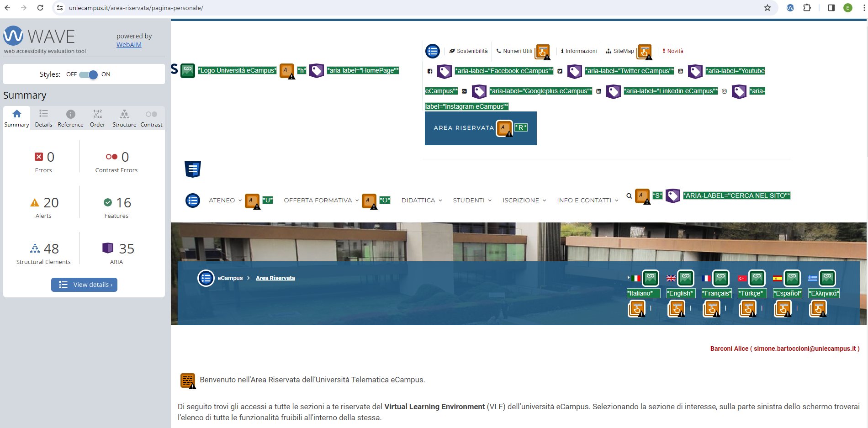The width and height of the screenshot is (868, 428).
Task: Click the accesskey alert icon in AREA RISERVATA
Action: coord(505,128)
